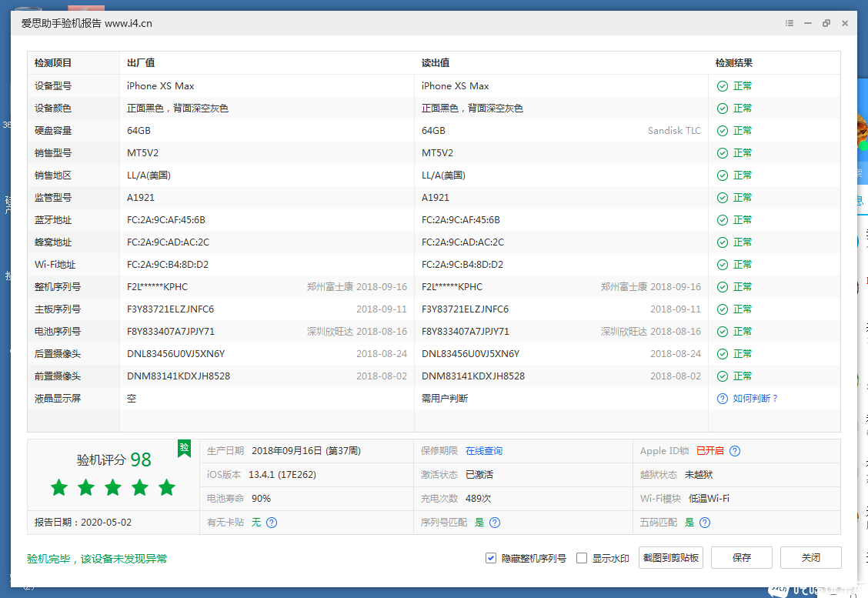
Task: Click factory value A1921 in 监管型号 row
Action: point(141,198)
